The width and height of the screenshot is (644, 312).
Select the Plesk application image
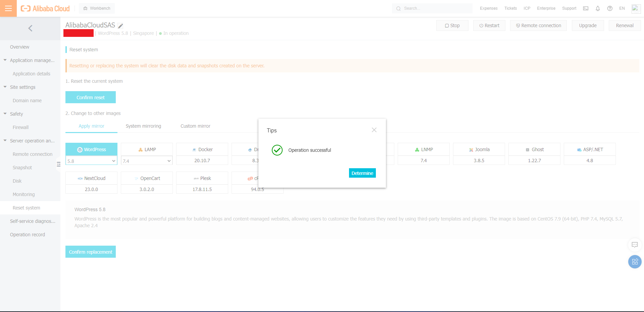pyautogui.click(x=202, y=178)
